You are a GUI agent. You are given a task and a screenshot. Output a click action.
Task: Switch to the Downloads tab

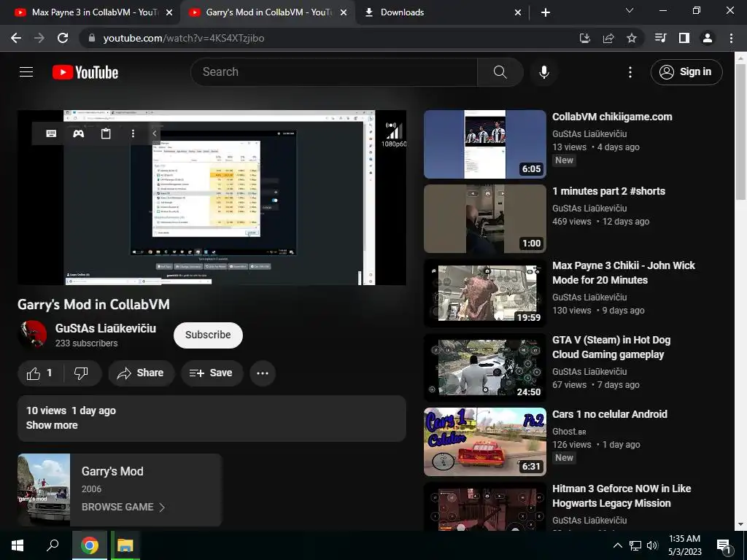coord(402,12)
